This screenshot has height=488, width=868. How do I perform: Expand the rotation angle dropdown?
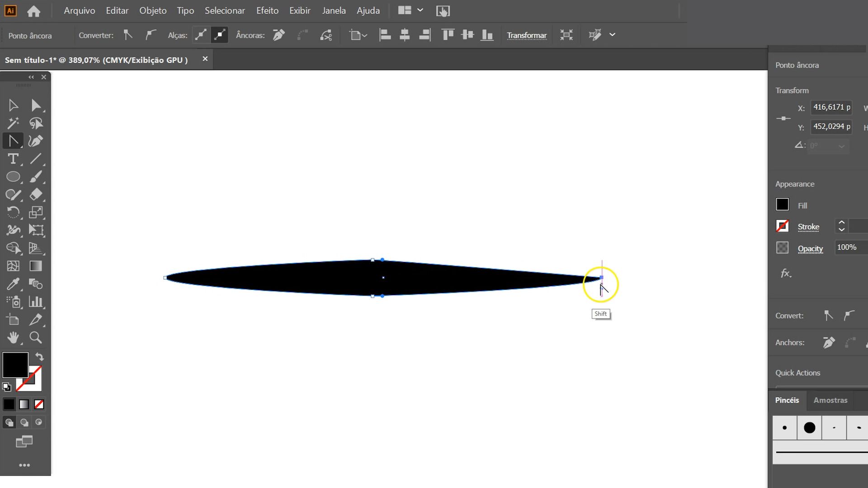point(841,146)
